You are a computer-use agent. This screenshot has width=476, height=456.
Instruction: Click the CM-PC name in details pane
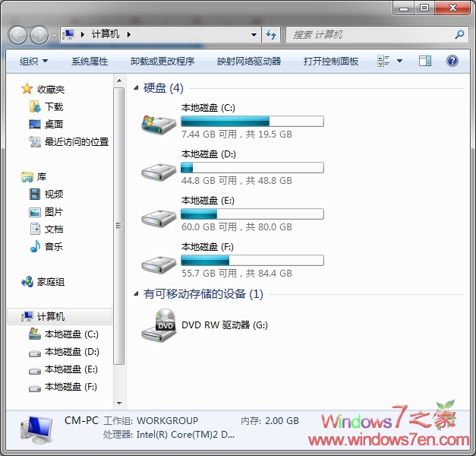coord(81,420)
